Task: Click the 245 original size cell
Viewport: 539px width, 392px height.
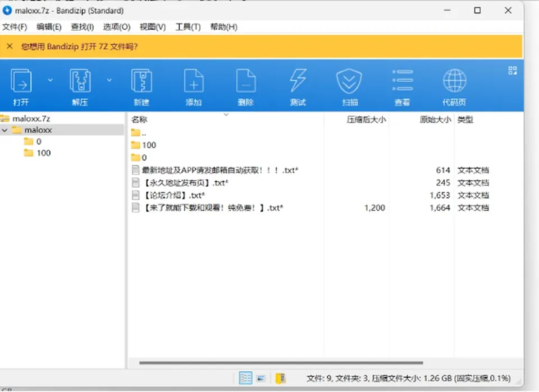Action: tap(443, 183)
